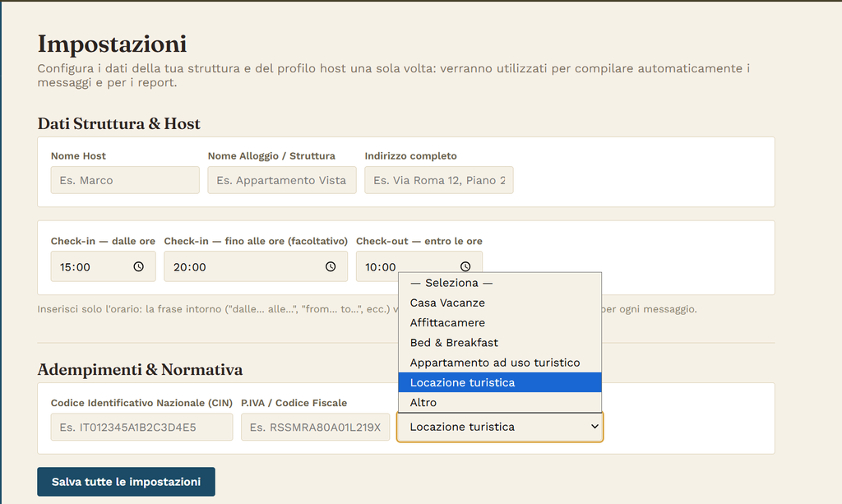Click 'Check-in — fino alle ore (facoltativo)' label
The height and width of the screenshot is (504, 842).
click(257, 241)
